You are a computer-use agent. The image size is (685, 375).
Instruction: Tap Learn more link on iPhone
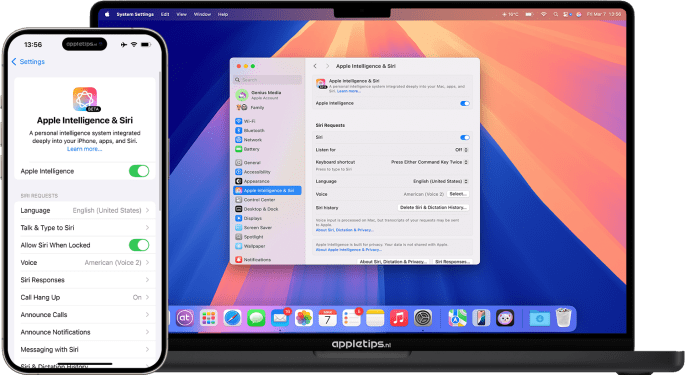(x=84, y=149)
